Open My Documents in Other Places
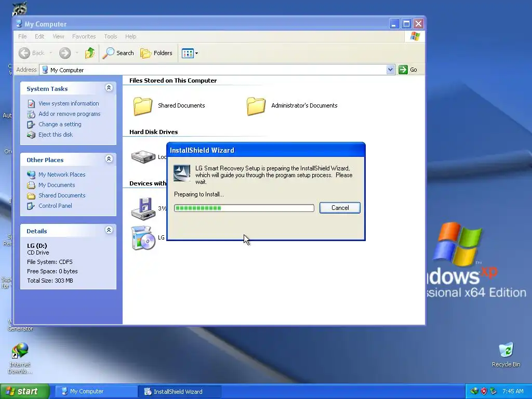Viewport: 532px width, 399px height. [56, 185]
